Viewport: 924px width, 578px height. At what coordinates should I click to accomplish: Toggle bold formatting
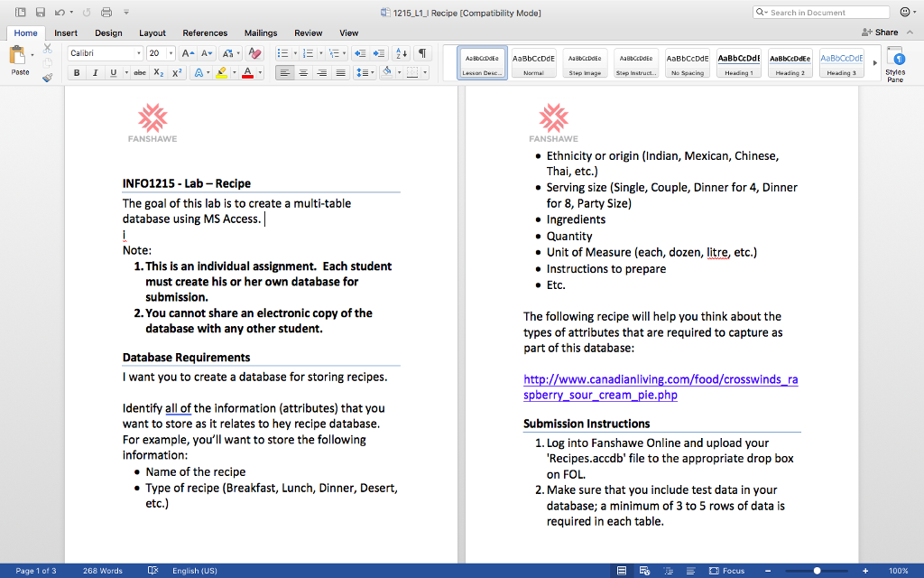pos(77,72)
